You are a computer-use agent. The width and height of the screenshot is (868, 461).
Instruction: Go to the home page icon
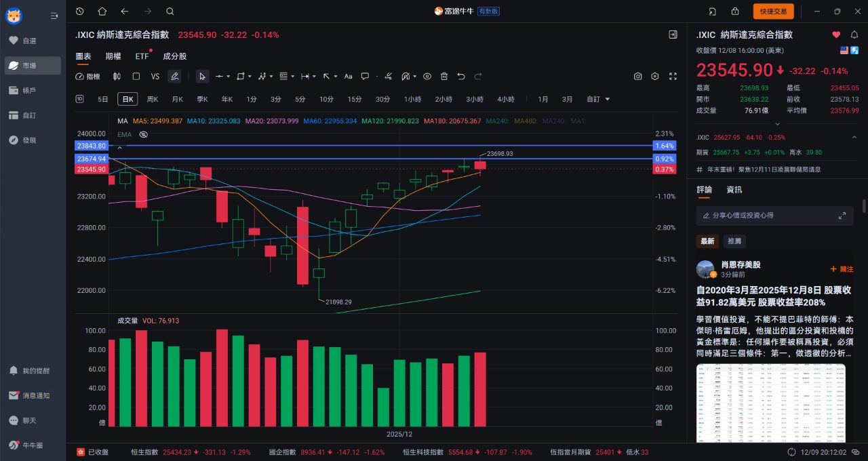(x=102, y=11)
